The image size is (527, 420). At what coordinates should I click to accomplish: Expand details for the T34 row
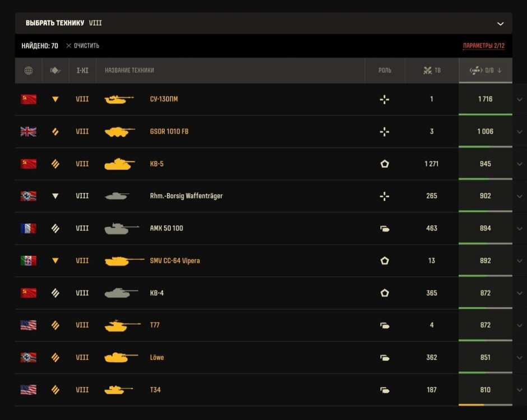(520, 390)
